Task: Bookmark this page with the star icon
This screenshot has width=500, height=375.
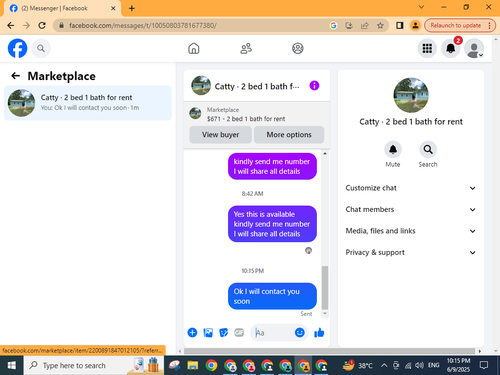Action: (380, 25)
